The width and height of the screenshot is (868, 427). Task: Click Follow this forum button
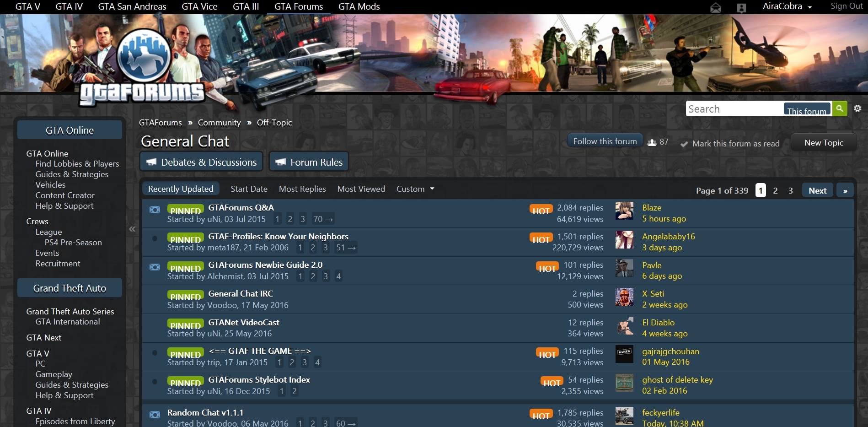coord(605,141)
